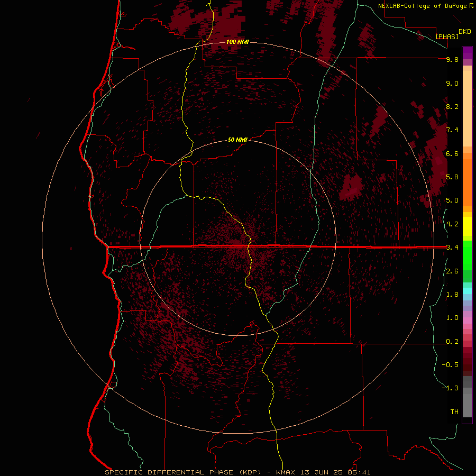
Task: Pick the yellow segment of the color bar
Action: (467, 226)
